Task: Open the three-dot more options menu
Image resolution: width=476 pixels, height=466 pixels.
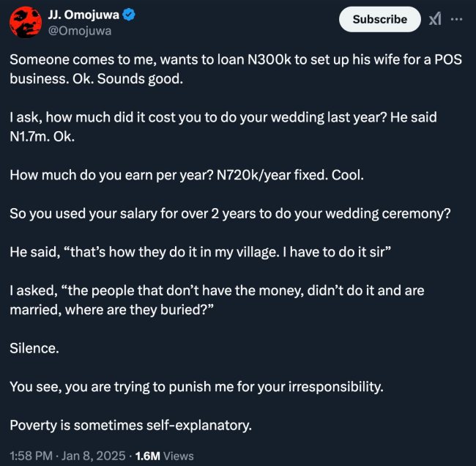Action: coord(458,20)
